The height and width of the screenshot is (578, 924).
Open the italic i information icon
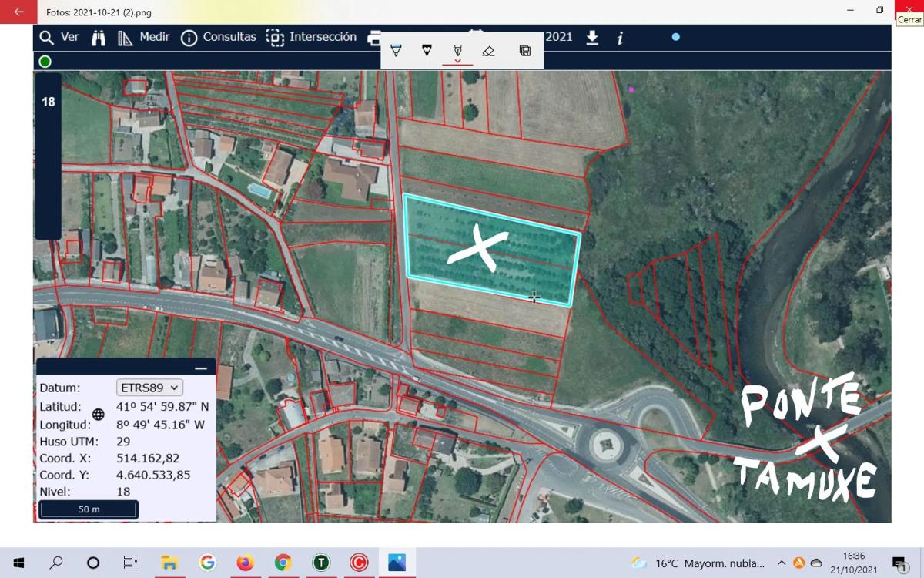point(620,38)
